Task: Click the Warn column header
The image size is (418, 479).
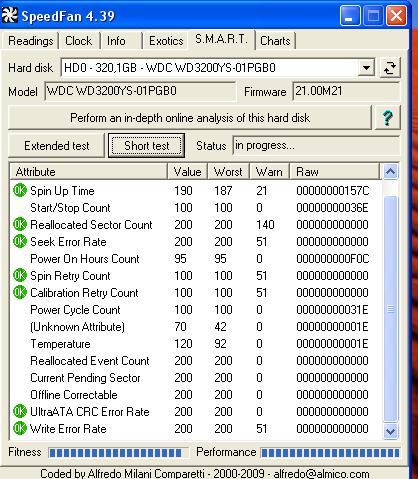Action: (269, 172)
